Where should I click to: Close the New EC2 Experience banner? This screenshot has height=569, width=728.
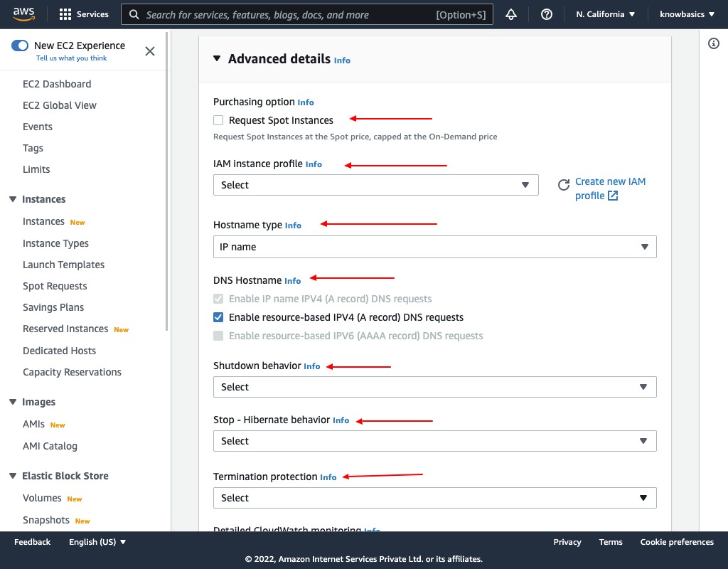click(150, 51)
